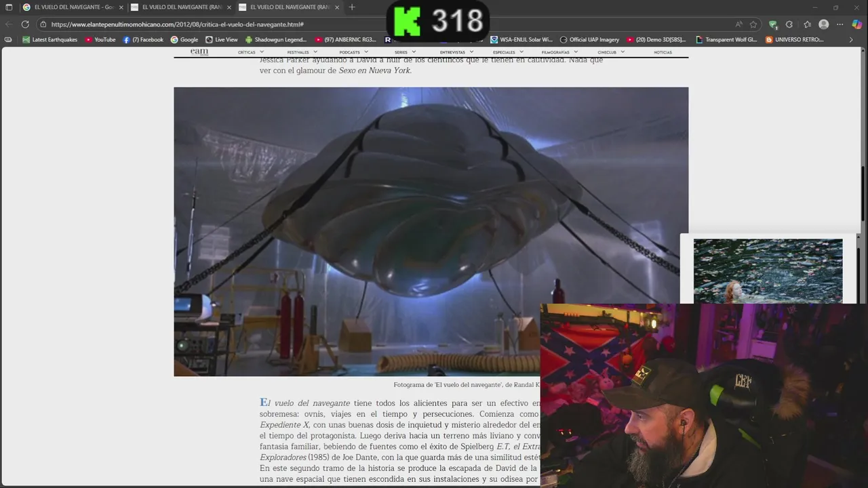The width and height of the screenshot is (868, 488).
Task: Reload the page with the refresh icon
Action: 25,24
